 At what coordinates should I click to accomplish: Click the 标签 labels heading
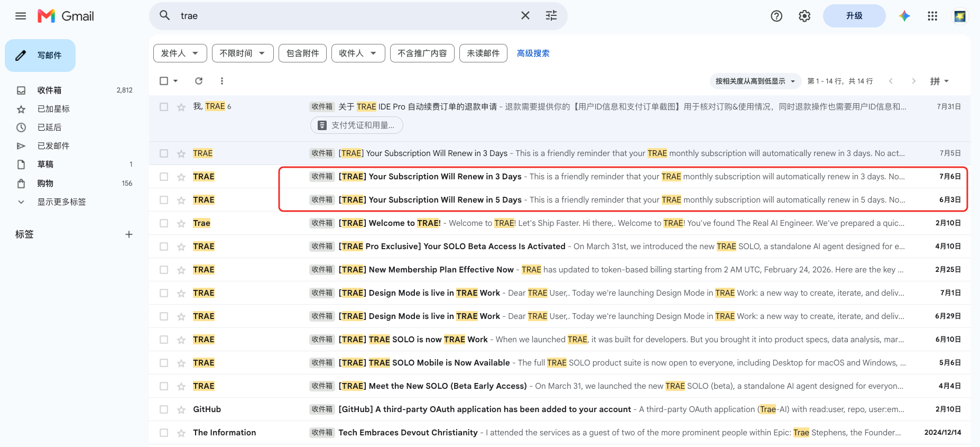point(24,234)
